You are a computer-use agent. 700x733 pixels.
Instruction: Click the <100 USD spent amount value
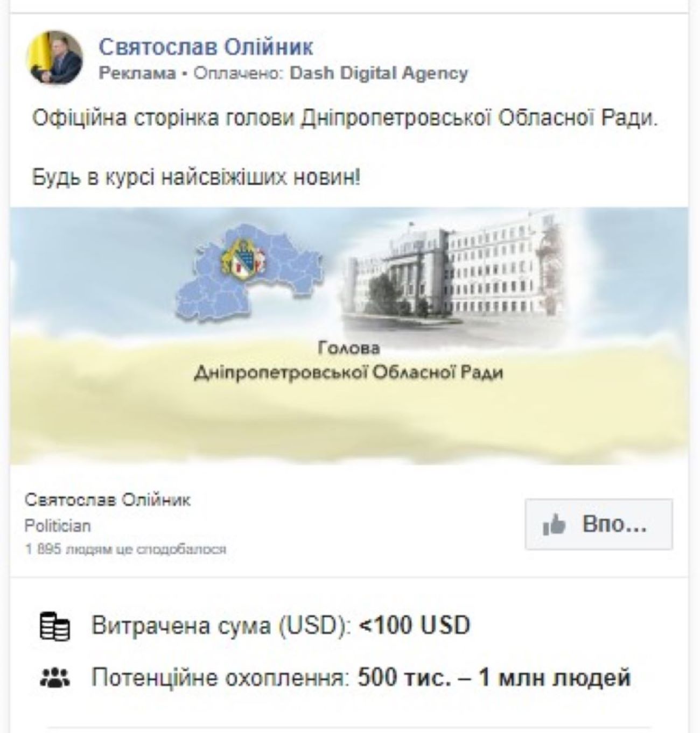415,625
